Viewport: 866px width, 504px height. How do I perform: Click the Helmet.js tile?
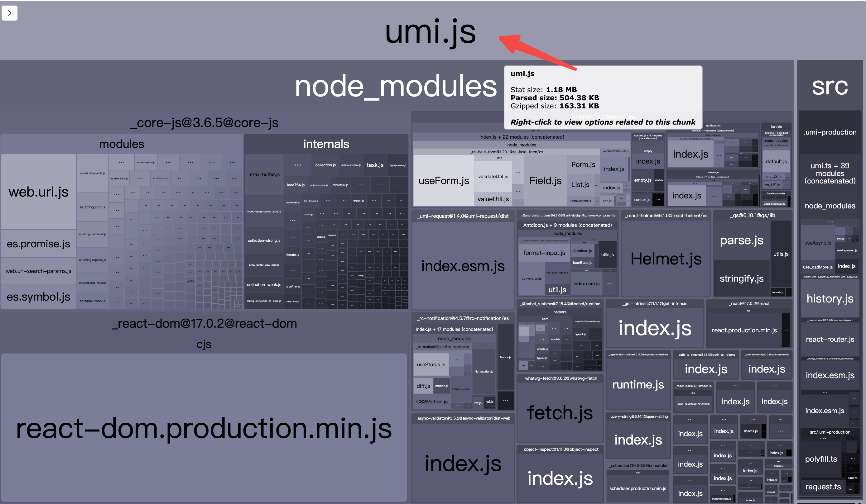click(x=666, y=259)
